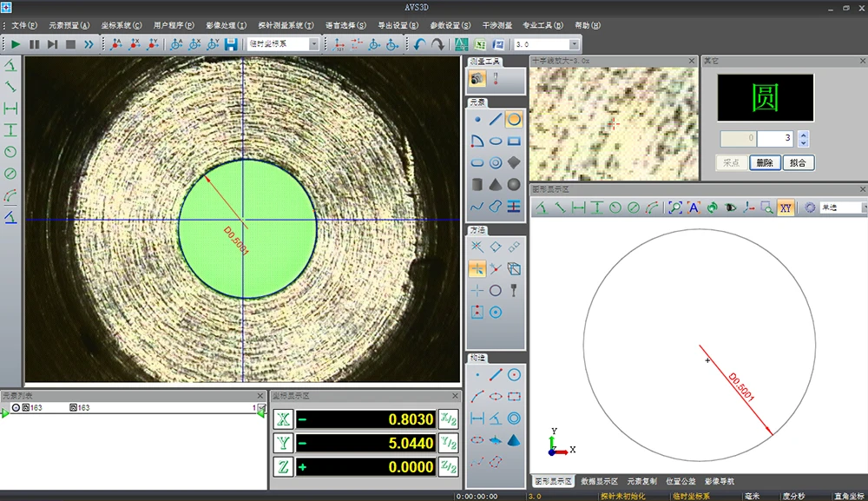Image resolution: width=868 pixels, height=501 pixels.
Task: Select the Cylinder element tool
Action: pyautogui.click(x=477, y=184)
